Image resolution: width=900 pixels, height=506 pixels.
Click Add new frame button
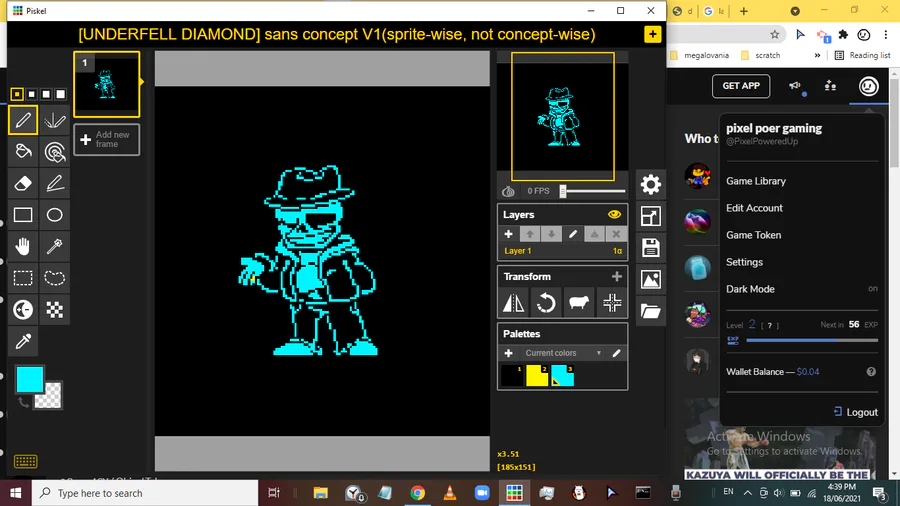106,139
